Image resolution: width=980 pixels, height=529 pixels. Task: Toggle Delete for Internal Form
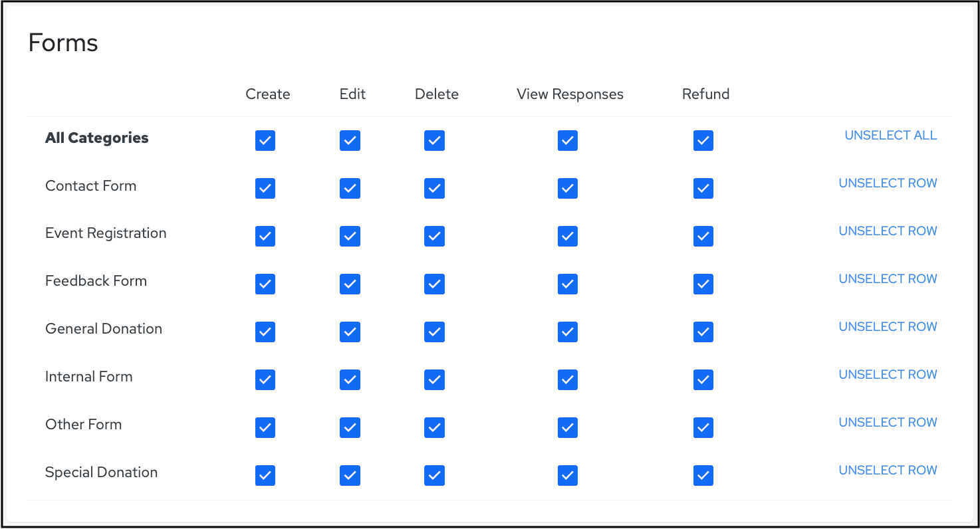(x=434, y=380)
